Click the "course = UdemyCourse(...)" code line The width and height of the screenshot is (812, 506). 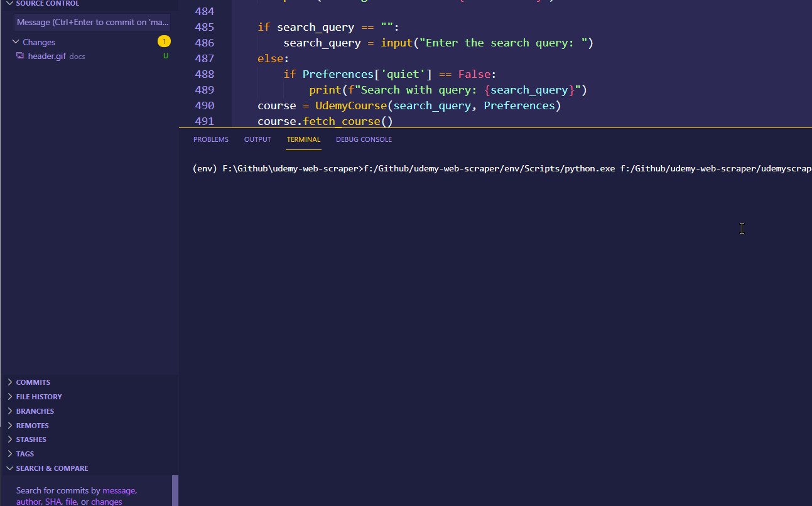409,105
